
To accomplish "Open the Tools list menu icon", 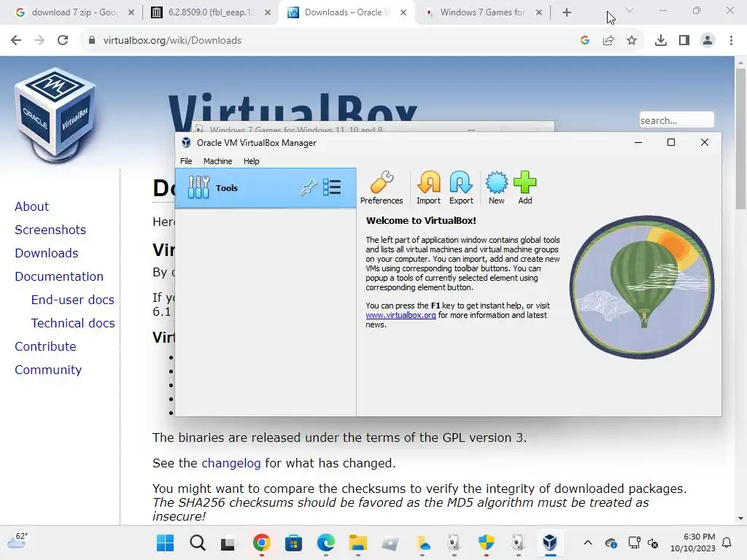I will (332, 187).
